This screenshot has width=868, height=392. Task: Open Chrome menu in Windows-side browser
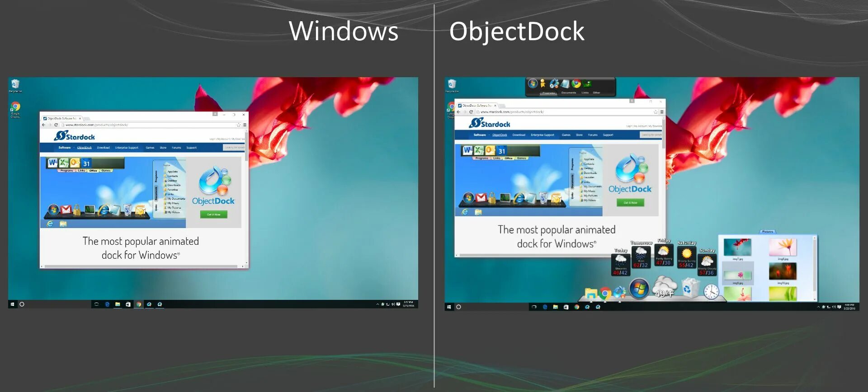click(245, 125)
